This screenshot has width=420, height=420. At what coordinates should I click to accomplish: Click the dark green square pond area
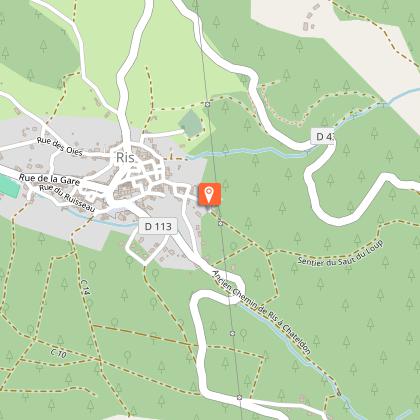click(x=190, y=123)
